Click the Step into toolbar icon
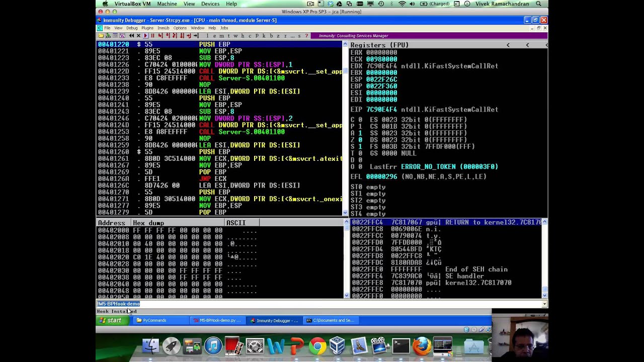 point(160,36)
